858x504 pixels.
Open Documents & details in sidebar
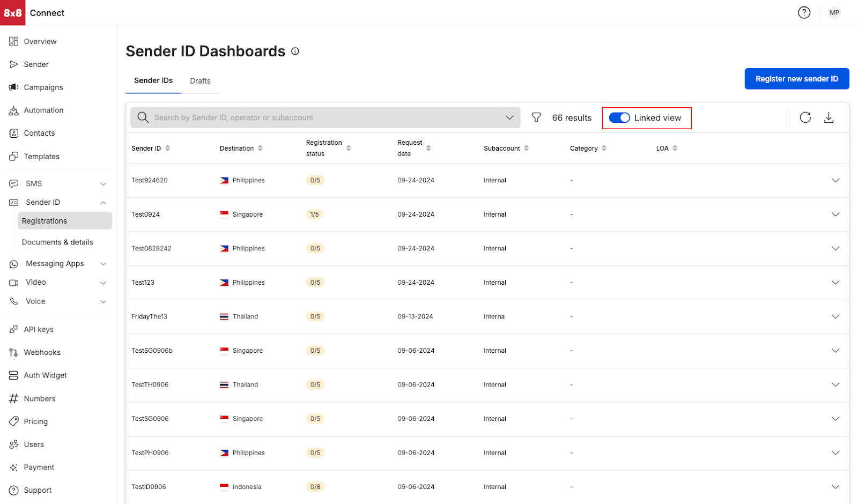pyautogui.click(x=57, y=242)
